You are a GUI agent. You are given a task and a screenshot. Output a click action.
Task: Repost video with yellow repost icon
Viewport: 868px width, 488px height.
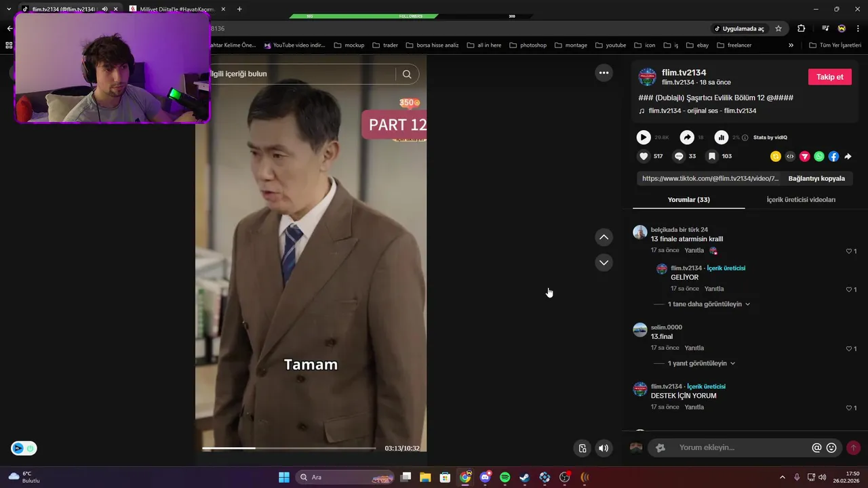pyautogui.click(x=776, y=156)
